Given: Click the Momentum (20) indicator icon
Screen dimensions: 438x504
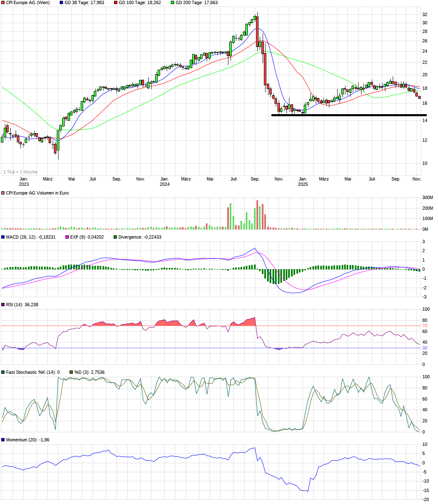Looking at the screenshot, I should click(3, 440).
